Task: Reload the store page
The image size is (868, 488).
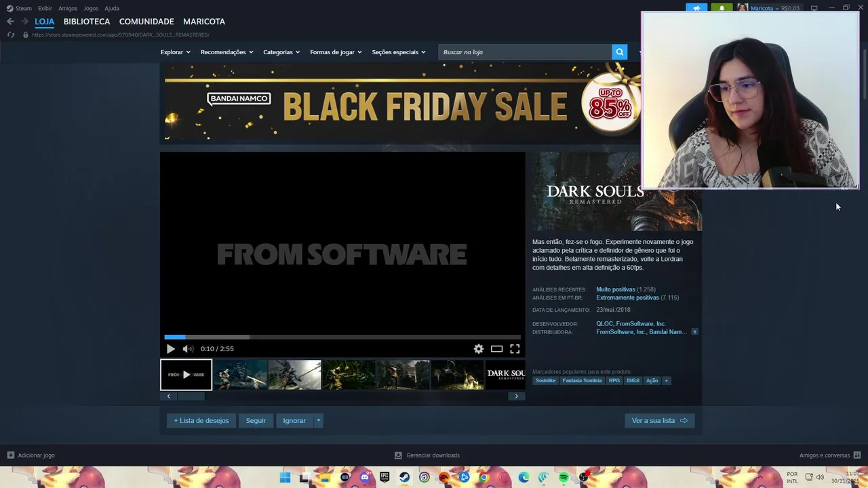Action: tap(10, 35)
